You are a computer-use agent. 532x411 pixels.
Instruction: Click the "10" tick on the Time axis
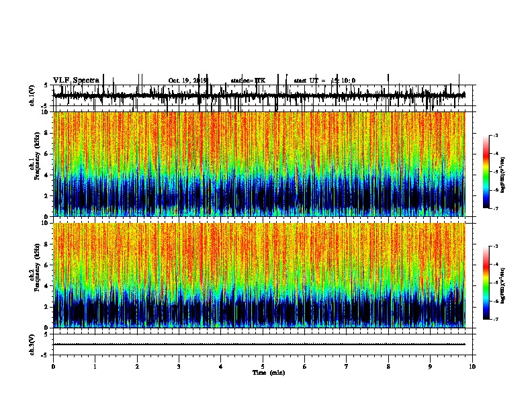pos(472,367)
